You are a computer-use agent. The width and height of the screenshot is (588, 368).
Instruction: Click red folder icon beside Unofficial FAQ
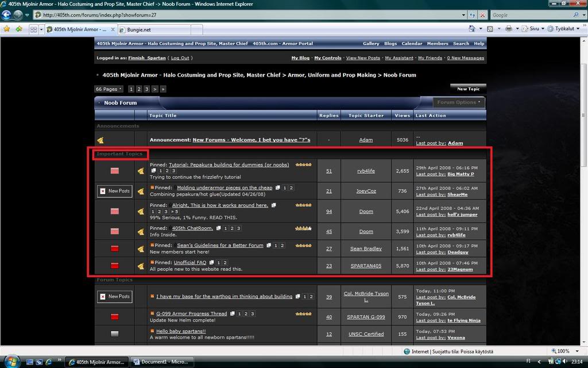click(115, 266)
